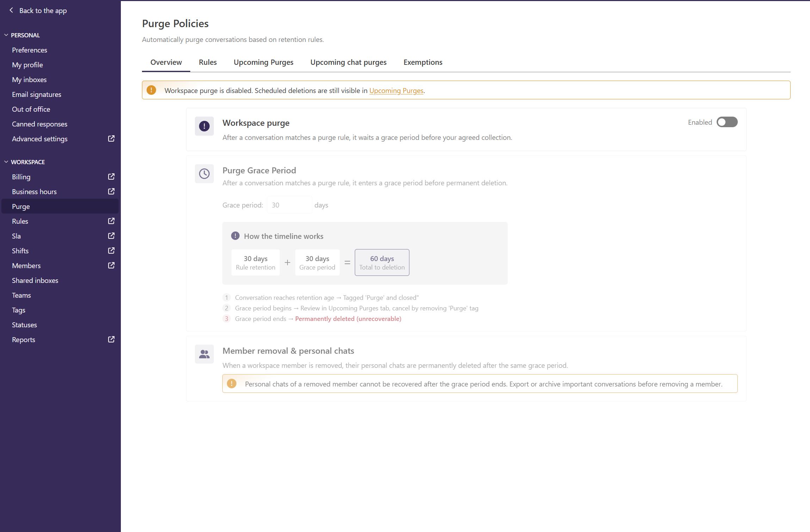Click the Workspace purge exclamation icon

click(204, 126)
